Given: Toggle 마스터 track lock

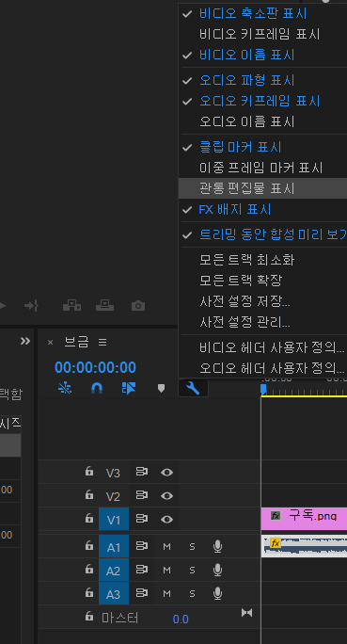Looking at the screenshot, I should click(x=89, y=616).
